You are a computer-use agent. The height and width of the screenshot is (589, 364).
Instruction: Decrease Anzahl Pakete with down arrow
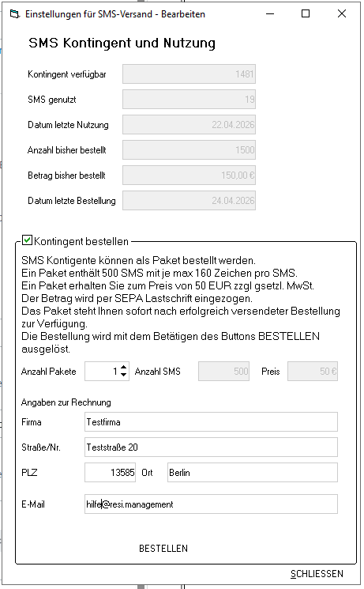click(x=124, y=376)
